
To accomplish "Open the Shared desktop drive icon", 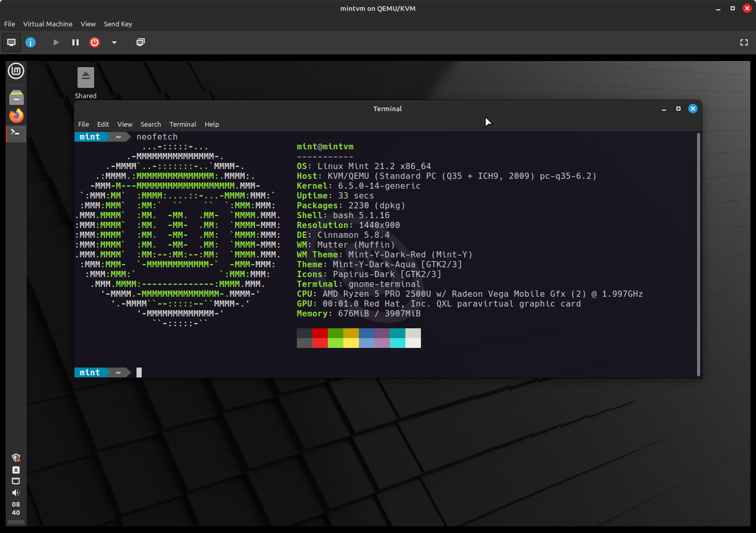I will point(86,83).
